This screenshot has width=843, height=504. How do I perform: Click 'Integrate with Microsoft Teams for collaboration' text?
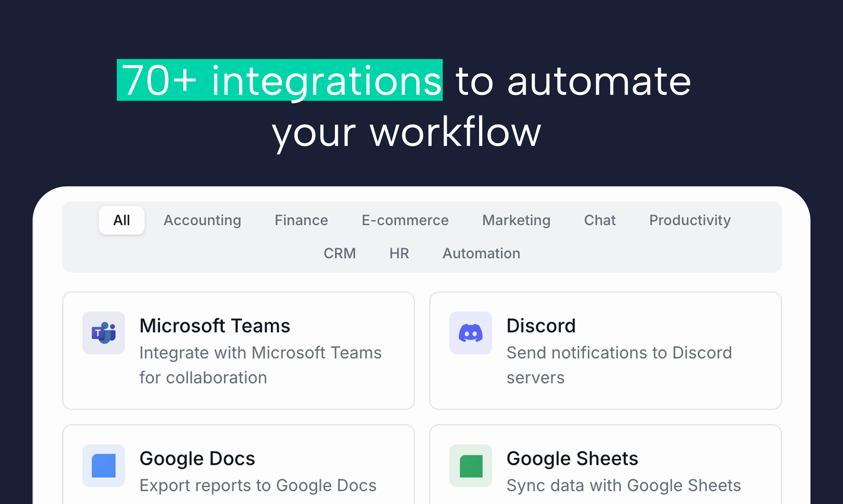261,365
